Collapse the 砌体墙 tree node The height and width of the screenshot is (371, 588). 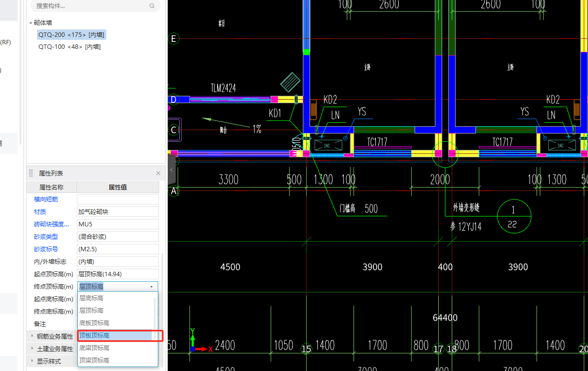[x=31, y=23]
